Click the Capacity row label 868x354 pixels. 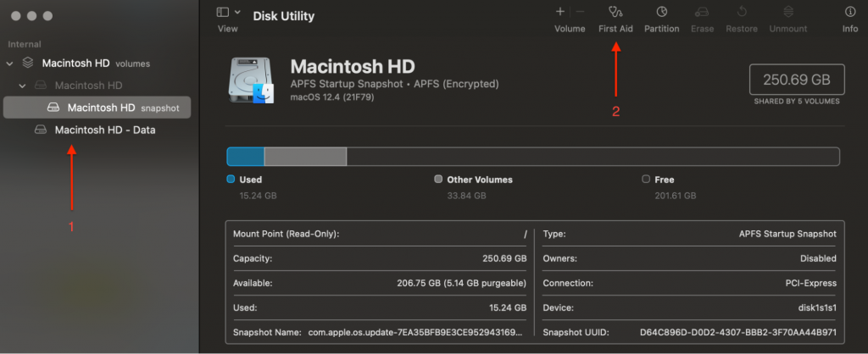pyautogui.click(x=253, y=258)
